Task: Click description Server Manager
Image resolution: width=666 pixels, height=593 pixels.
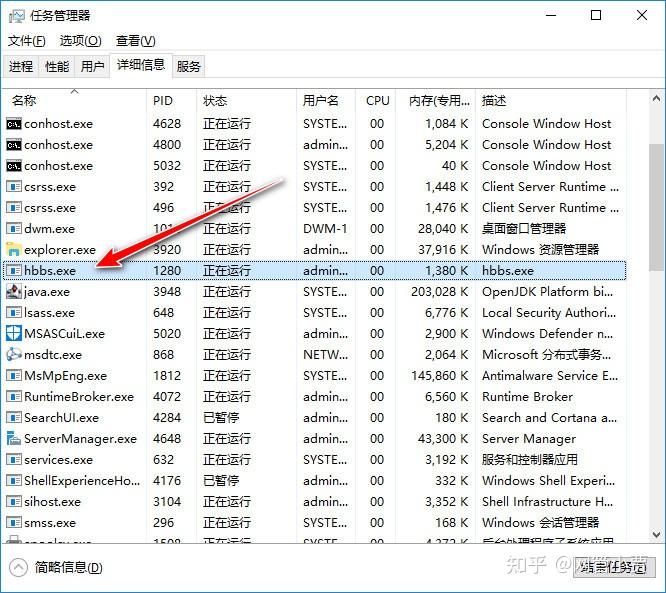Action: click(529, 439)
